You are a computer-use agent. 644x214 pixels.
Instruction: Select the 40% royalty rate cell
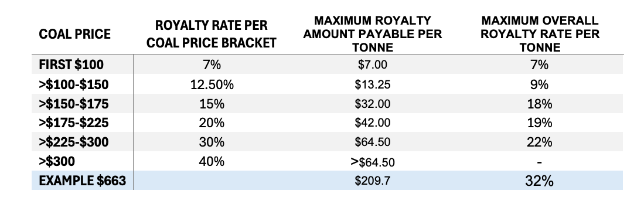pos(212,161)
